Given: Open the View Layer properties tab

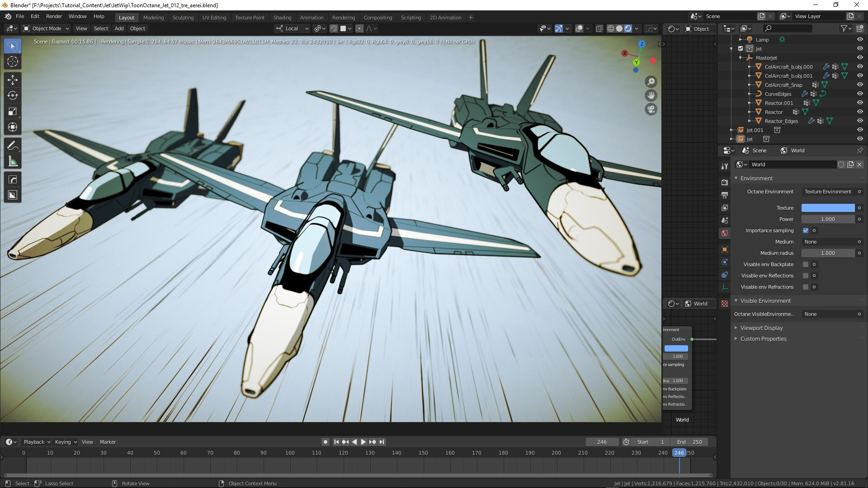Looking at the screenshot, I should point(725,208).
